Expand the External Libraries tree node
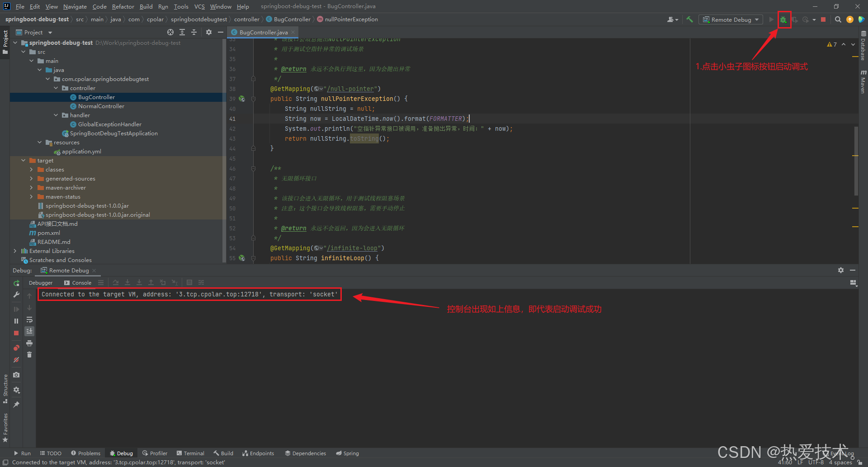Screen dimensions: 868x467 point(15,251)
